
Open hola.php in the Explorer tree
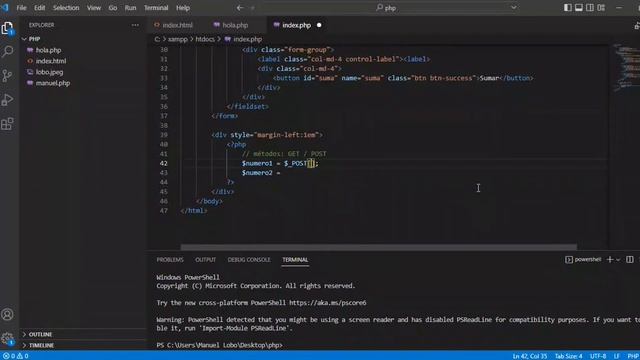tap(48, 50)
